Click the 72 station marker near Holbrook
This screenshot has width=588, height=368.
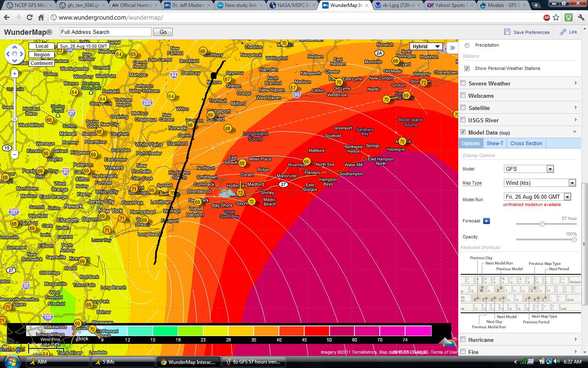[241, 193]
